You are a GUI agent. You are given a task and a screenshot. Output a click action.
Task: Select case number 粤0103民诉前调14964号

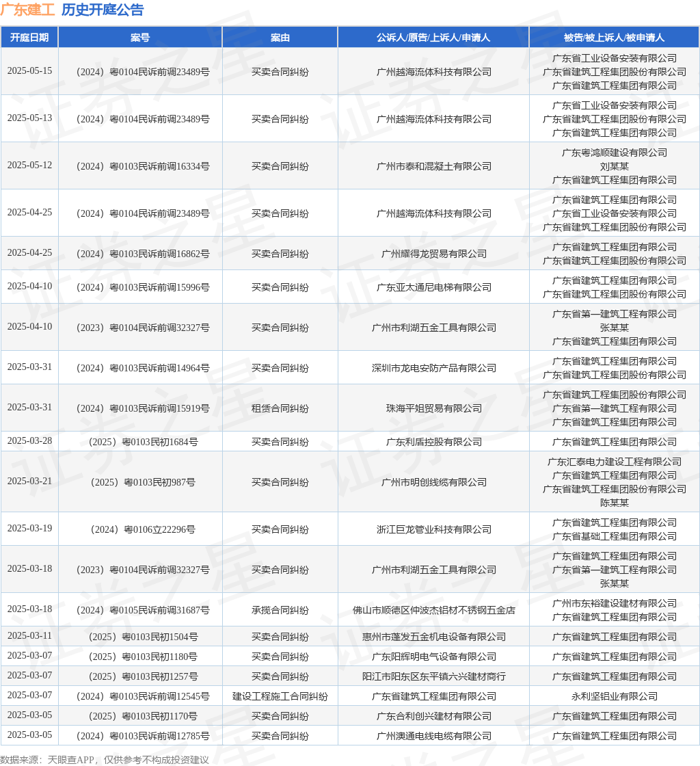[143, 369]
